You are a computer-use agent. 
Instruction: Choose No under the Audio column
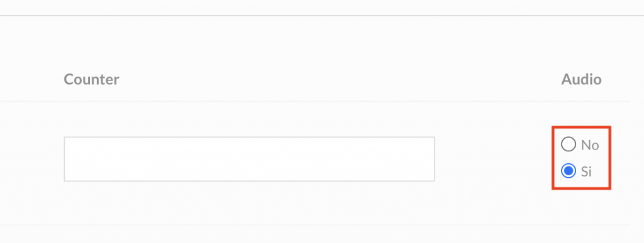569,144
